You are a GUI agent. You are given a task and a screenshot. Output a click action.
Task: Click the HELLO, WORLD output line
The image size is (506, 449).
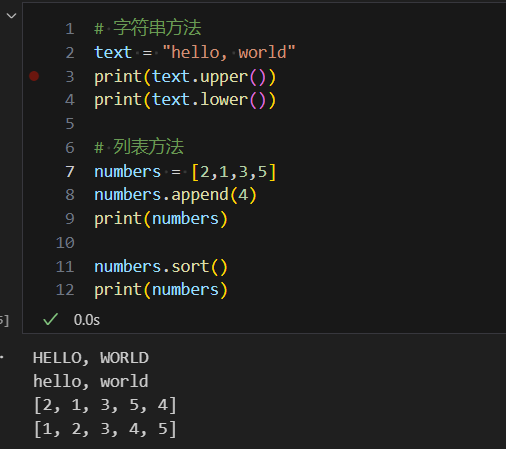pos(91,358)
